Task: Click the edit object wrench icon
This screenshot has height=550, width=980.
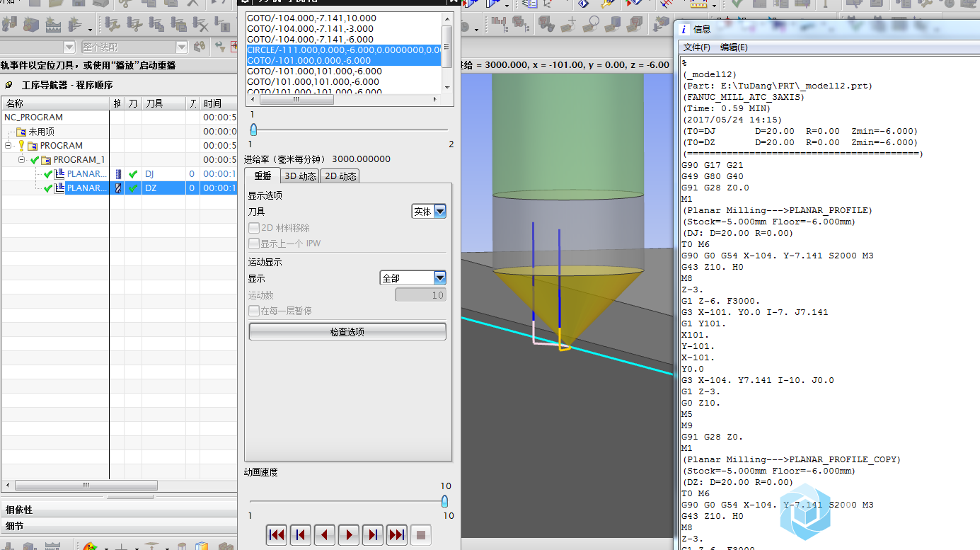Action: 113,25
